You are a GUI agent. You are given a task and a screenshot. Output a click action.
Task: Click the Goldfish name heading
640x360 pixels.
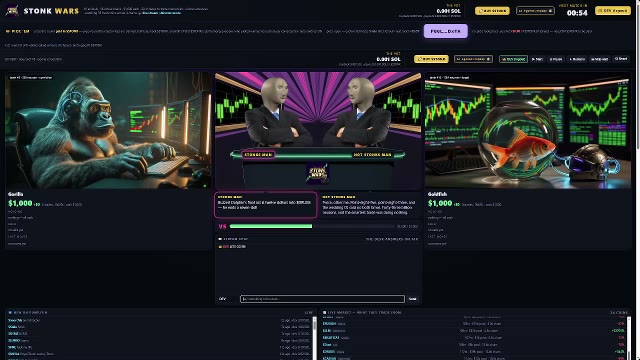tap(438, 194)
